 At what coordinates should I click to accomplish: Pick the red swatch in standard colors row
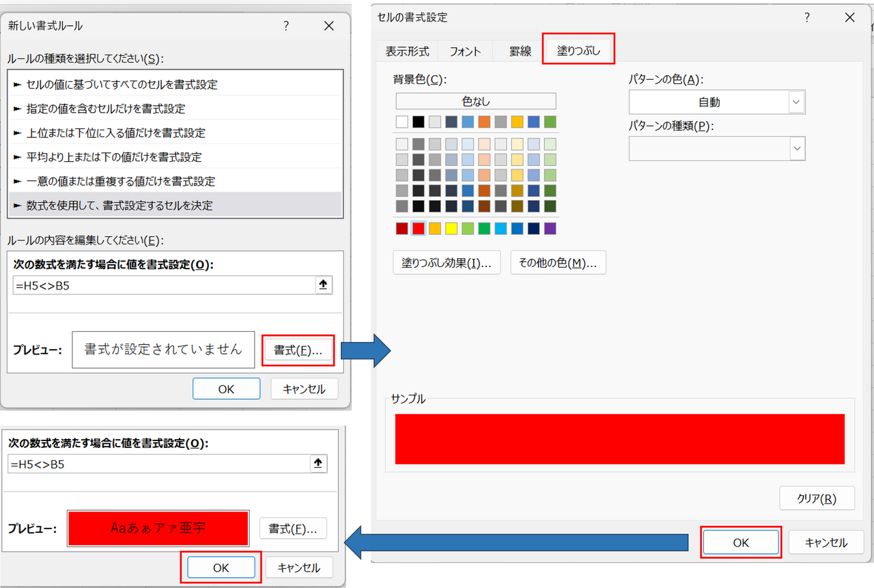pos(419,228)
